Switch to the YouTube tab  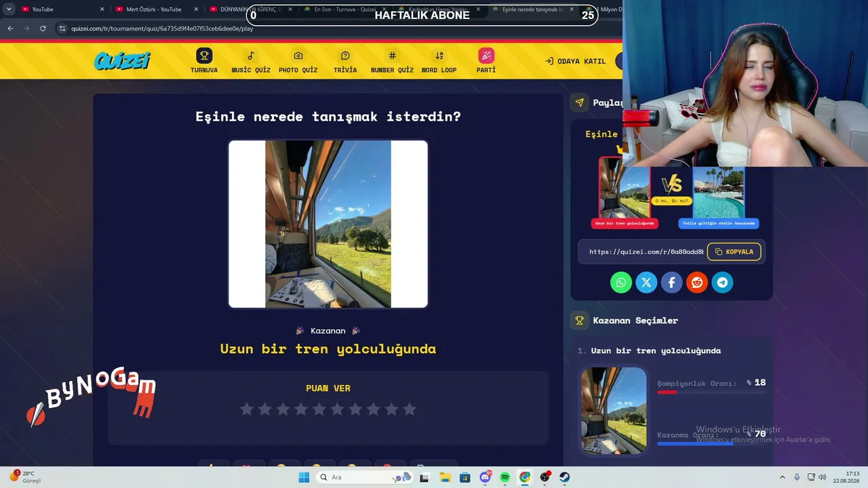point(61,9)
